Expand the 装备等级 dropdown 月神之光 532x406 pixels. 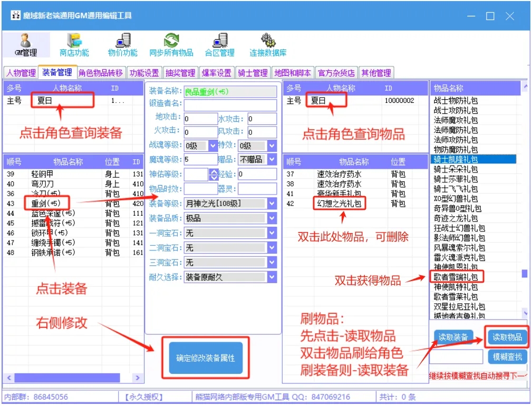pyautogui.click(x=272, y=204)
